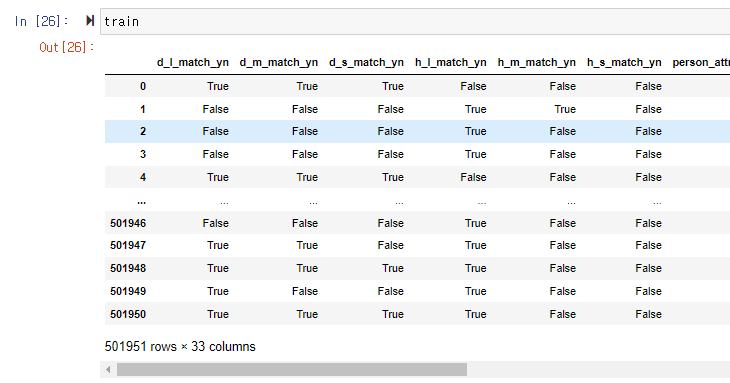Click h_m_match_yn column header
This screenshot has width=730, height=383.
pyautogui.click(x=537, y=62)
